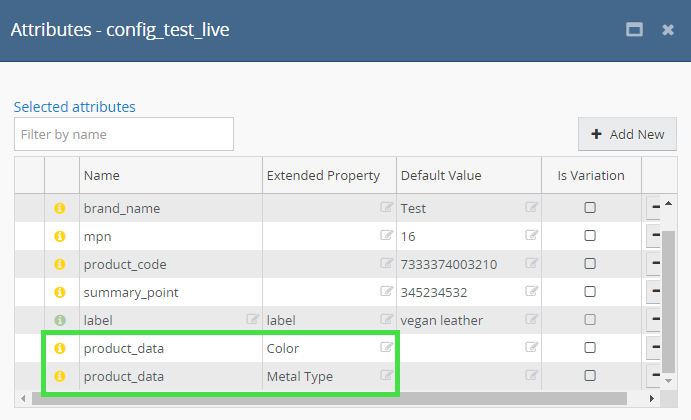Toggle Is Variation checkbox for brand_name

(x=590, y=208)
